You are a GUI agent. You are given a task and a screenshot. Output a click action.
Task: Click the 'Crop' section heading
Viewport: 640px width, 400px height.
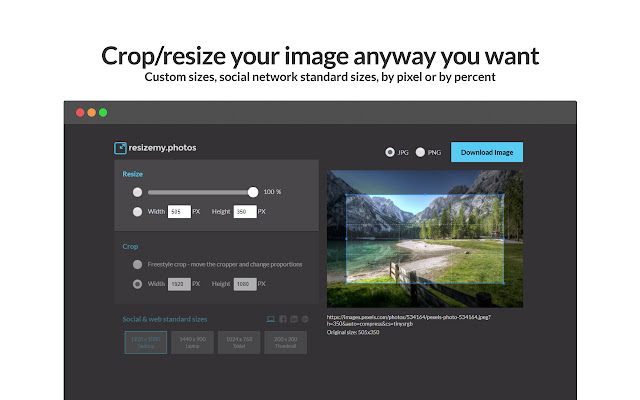130,247
